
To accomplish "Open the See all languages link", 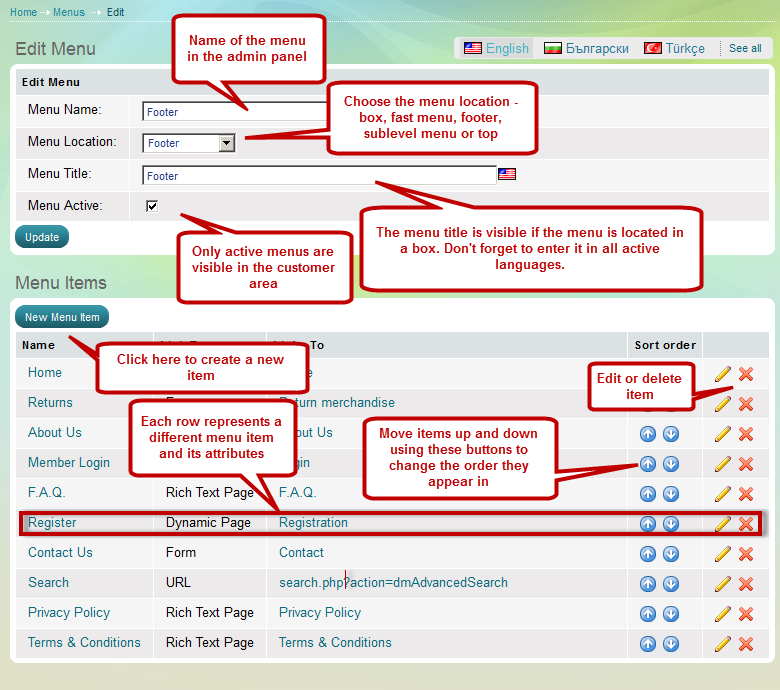I will click(x=745, y=48).
